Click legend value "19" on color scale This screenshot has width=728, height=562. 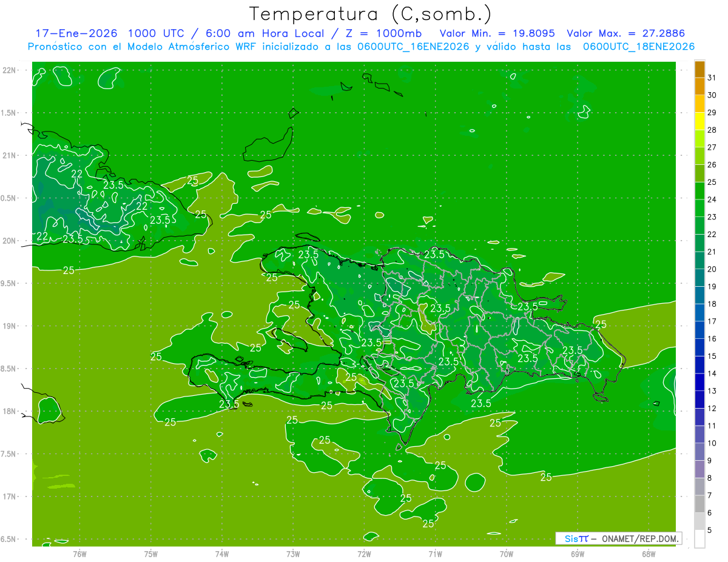coord(712,287)
